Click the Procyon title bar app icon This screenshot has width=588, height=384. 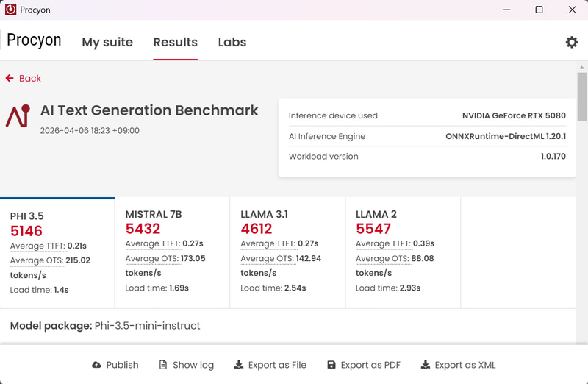pyautogui.click(x=10, y=10)
